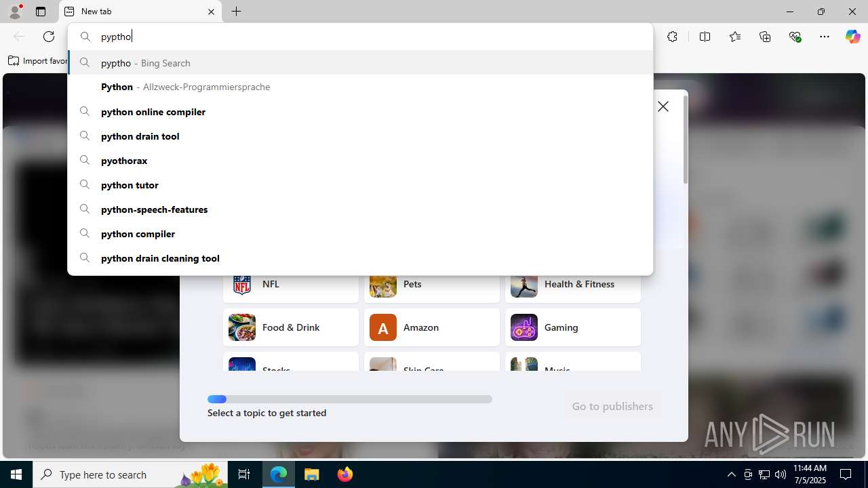Open File Explorer from taskbar

pos(312,474)
